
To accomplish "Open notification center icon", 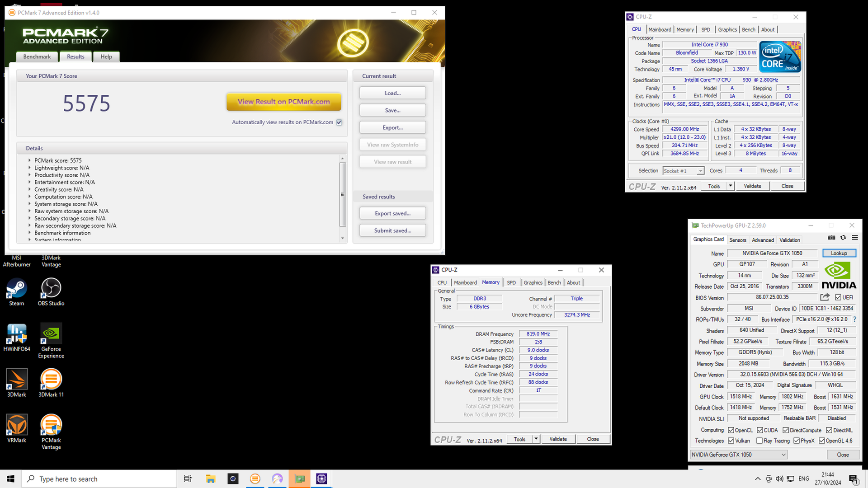I will 854,479.
